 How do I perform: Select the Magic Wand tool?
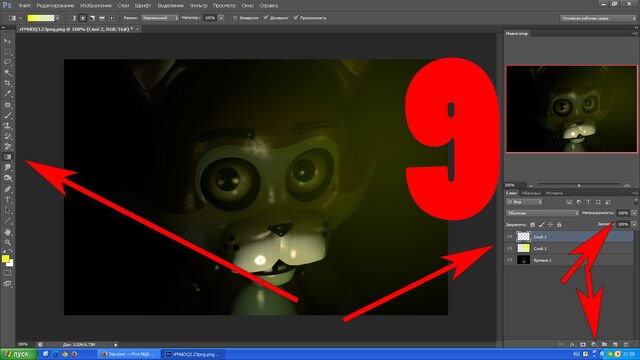click(7, 73)
